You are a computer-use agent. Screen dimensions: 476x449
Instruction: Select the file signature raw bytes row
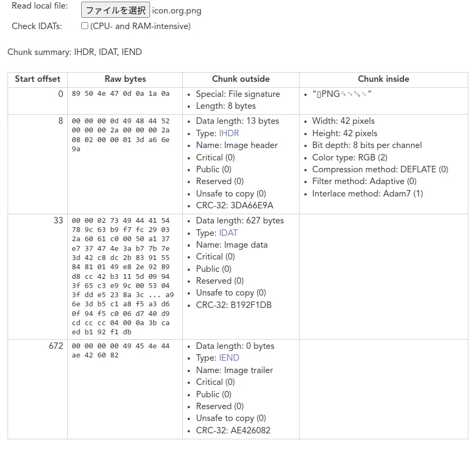click(x=121, y=94)
